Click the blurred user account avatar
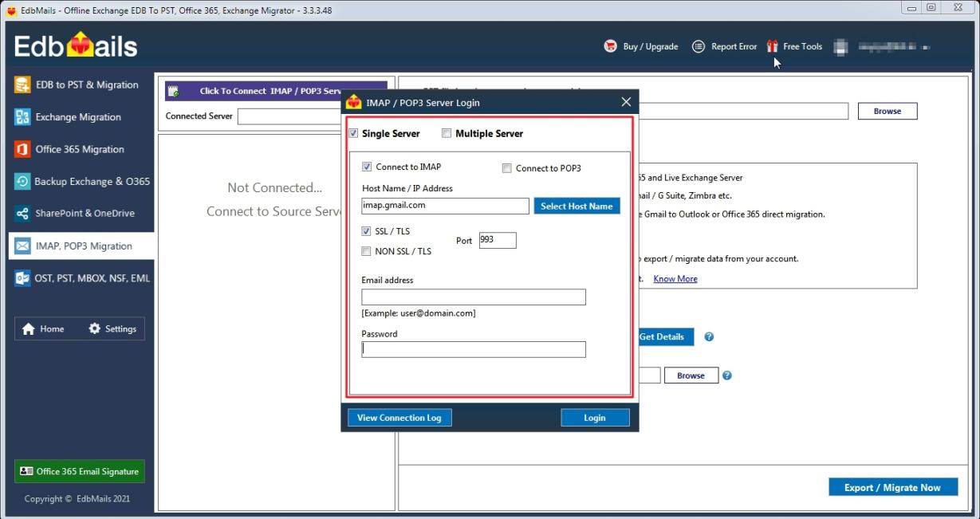Screen dimensions: 980x519 (x=840, y=47)
